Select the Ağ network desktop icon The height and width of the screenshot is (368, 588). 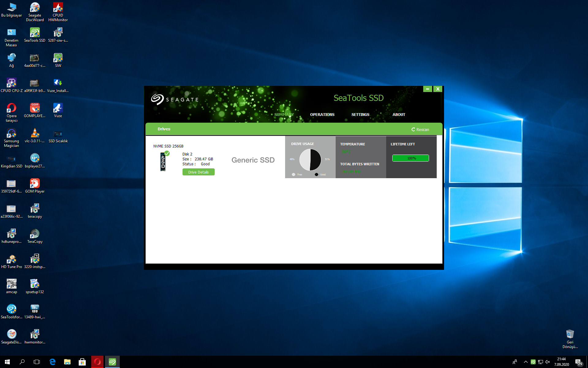(12, 60)
